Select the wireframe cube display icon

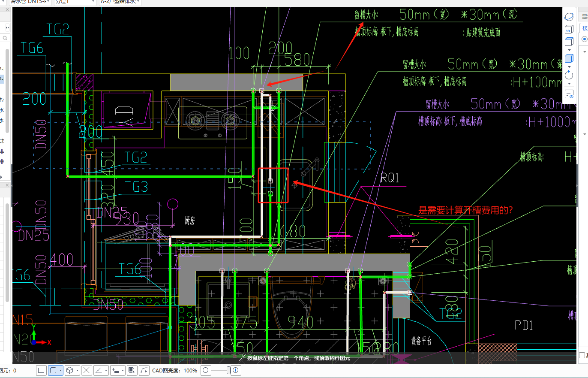(569, 42)
